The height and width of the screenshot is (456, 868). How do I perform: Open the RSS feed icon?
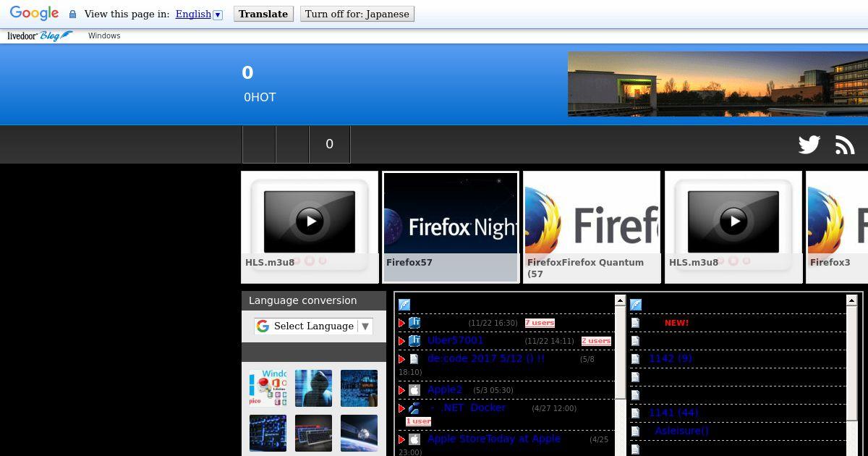(x=845, y=145)
